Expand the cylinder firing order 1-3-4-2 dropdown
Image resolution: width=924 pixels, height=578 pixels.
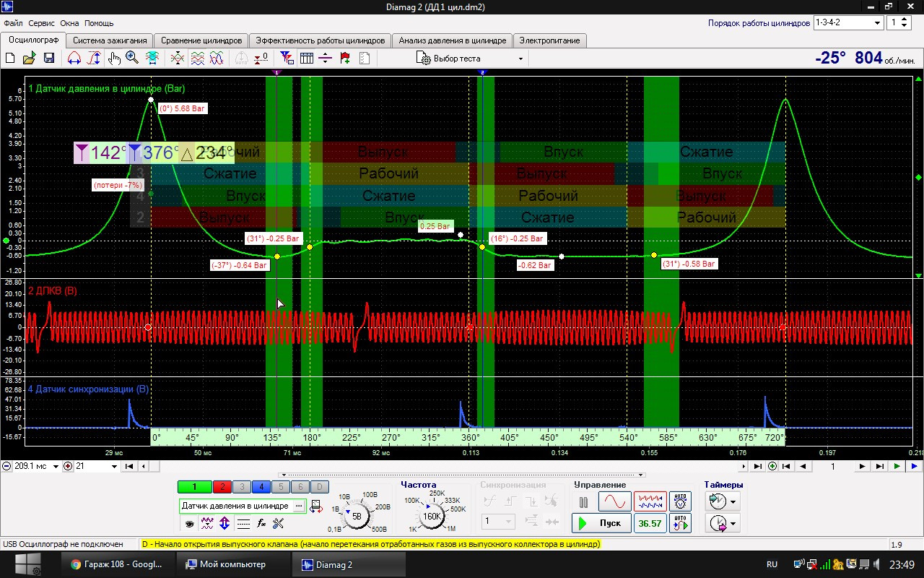[878, 22]
